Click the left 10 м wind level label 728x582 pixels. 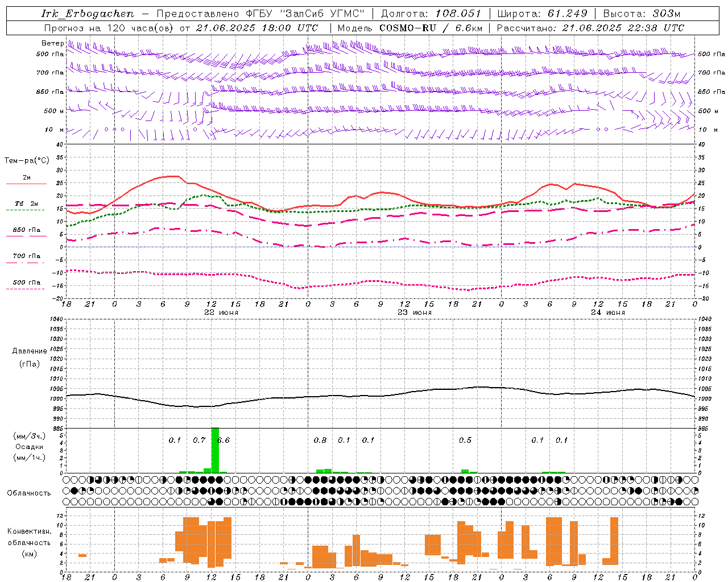coord(54,130)
